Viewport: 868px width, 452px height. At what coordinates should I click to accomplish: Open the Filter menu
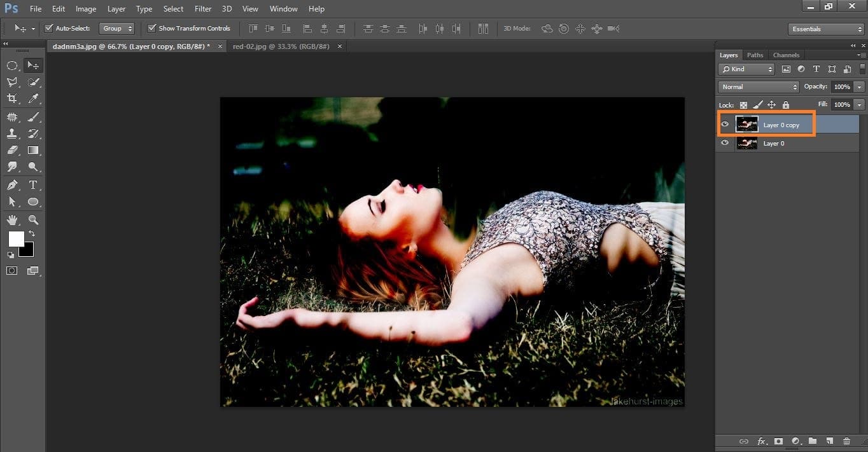[203, 9]
